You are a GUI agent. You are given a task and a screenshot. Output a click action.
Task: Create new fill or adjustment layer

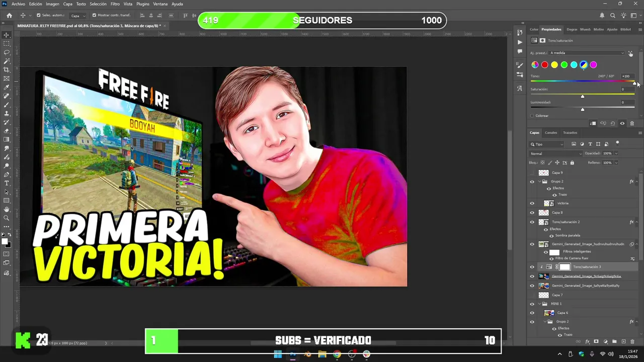click(x=605, y=341)
